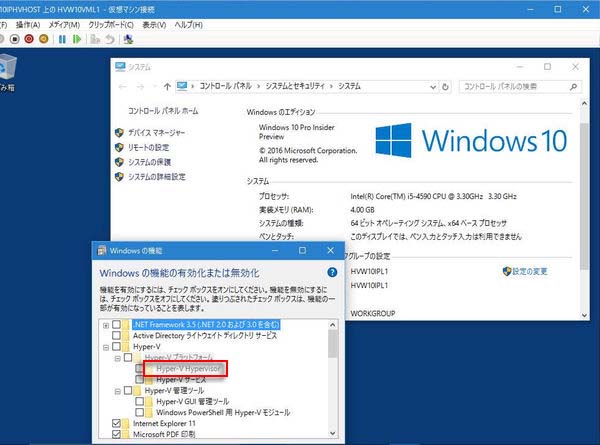Image resolution: width=600 pixels, height=445 pixels.
Task: Click the orange Save state toolbar icon
Action: pyautogui.click(x=44, y=39)
